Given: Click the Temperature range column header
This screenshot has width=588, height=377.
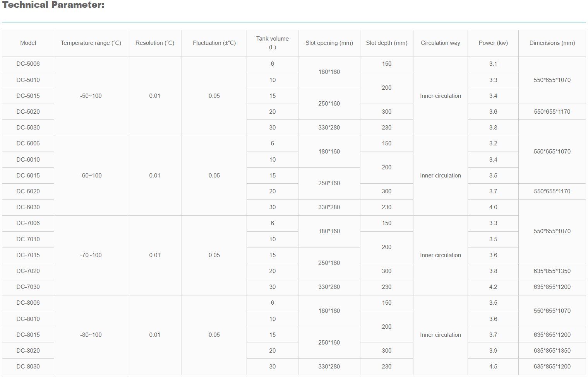Looking at the screenshot, I should coord(91,43).
